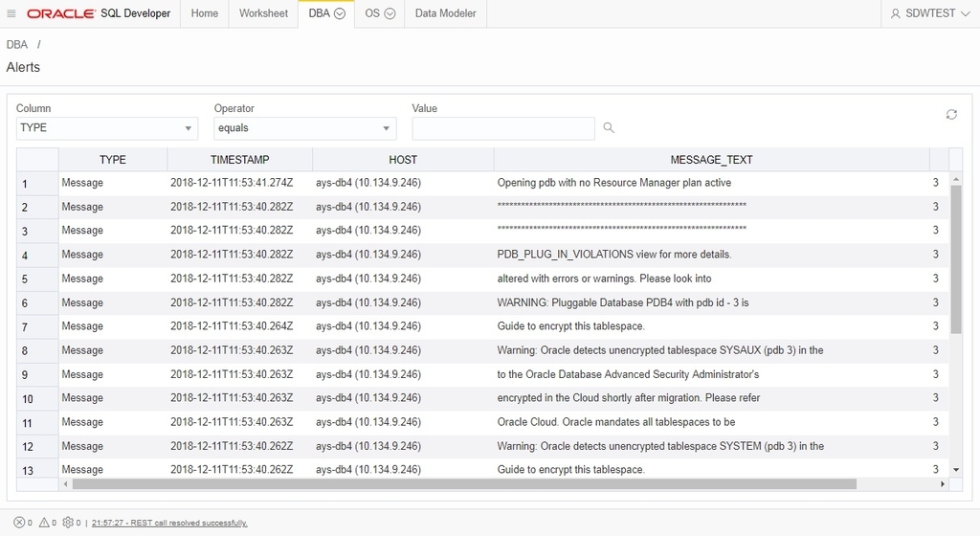Refresh the alerts table
Screen dimensions: 980x536
pyautogui.click(x=951, y=114)
